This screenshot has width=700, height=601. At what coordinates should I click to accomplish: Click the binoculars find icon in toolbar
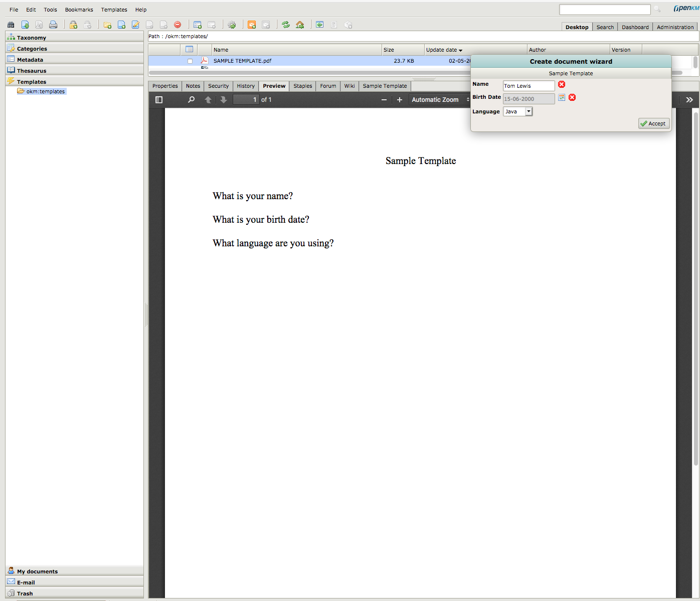click(x=11, y=25)
